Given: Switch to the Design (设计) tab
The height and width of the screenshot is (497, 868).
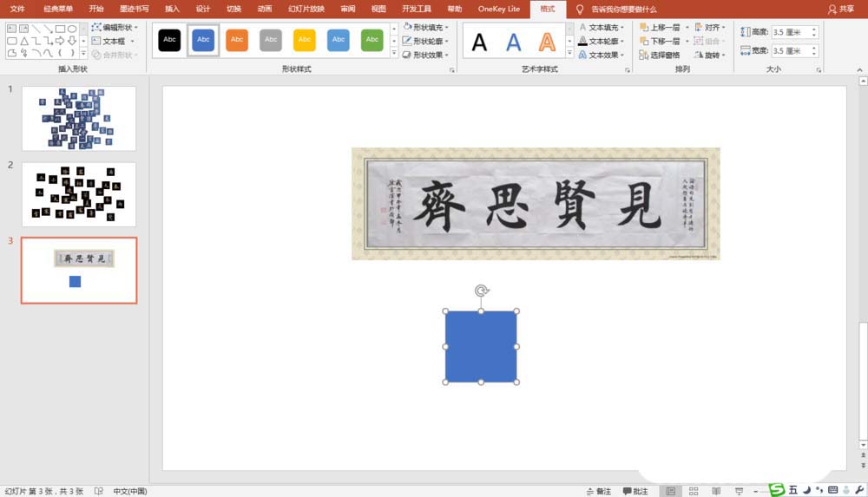Looking at the screenshot, I should coord(203,9).
